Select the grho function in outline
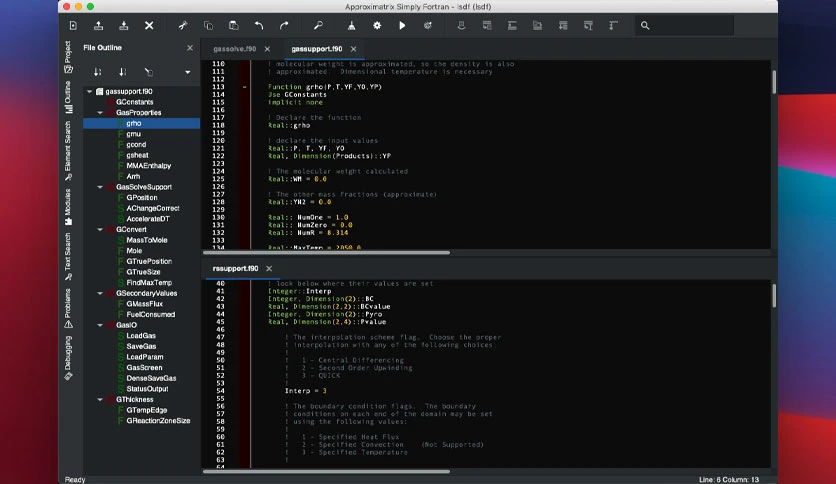The image size is (836, 484). coord(134,123)
